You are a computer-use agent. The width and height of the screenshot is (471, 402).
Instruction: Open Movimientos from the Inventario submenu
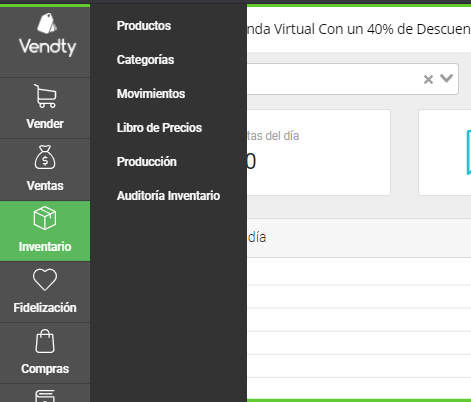click(x=151, y=94)
